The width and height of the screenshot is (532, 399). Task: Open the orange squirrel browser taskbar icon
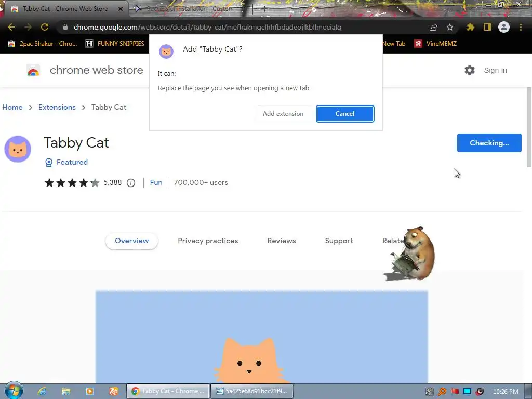pyautogui.click(x=113, y=391)
